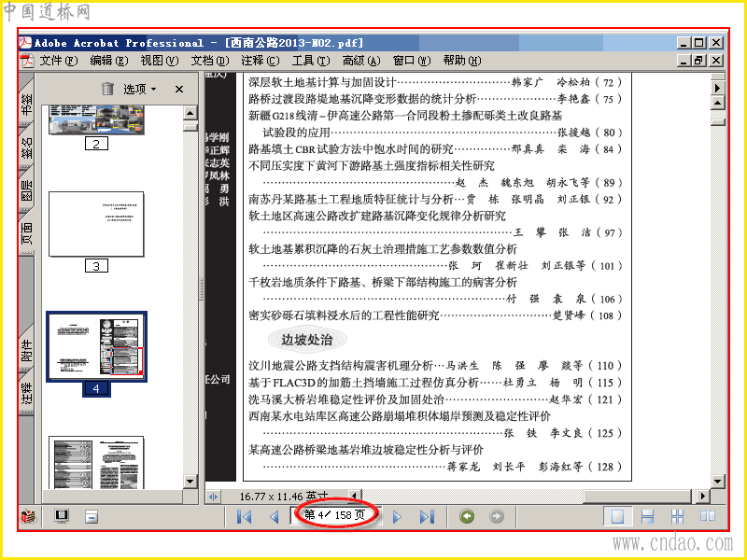Advance to next page arrow
Screen dimensions: 747x560
point(397,516)
